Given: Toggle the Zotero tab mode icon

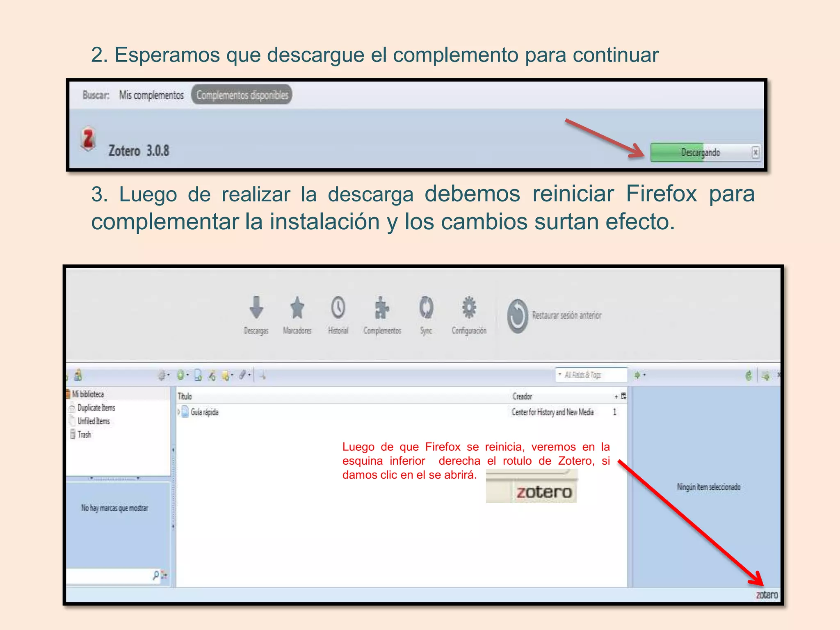Looking at the screenshot, I should pos(766,376).
